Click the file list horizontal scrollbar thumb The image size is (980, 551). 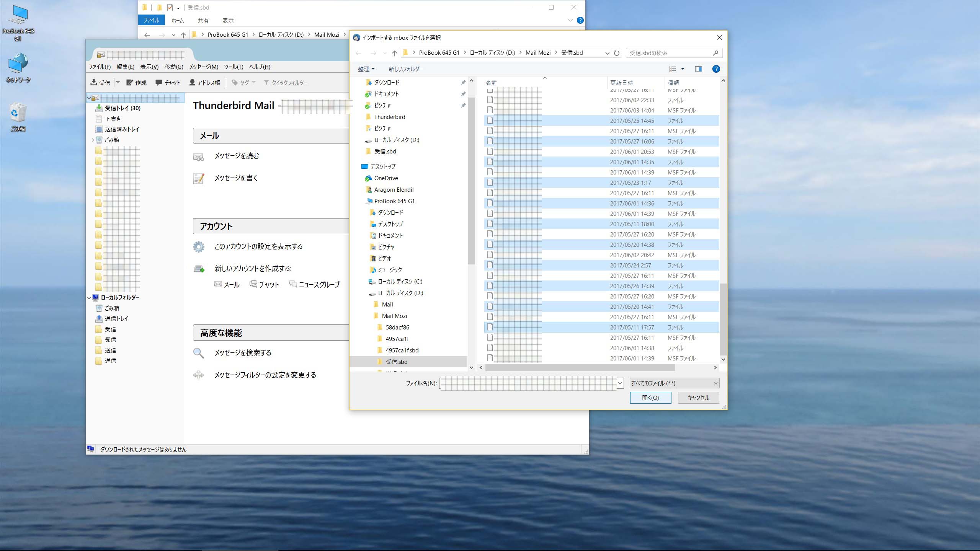(x=580, y=367)
